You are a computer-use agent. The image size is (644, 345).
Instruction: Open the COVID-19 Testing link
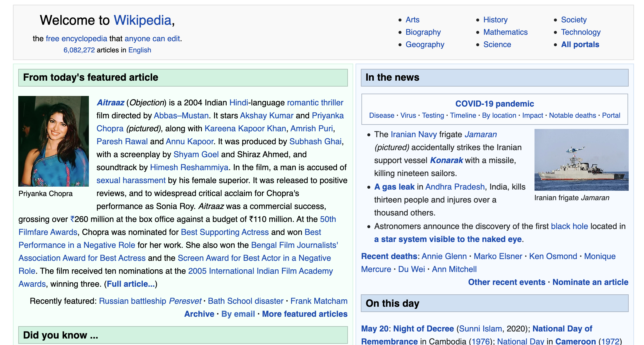coord(433,116)
